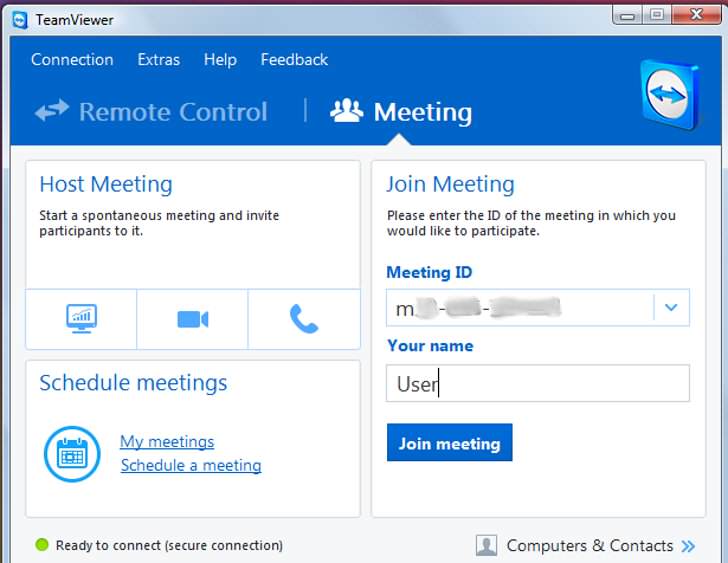
Task: Start a presentation meeting with screen icon
Action: point(81,319)
